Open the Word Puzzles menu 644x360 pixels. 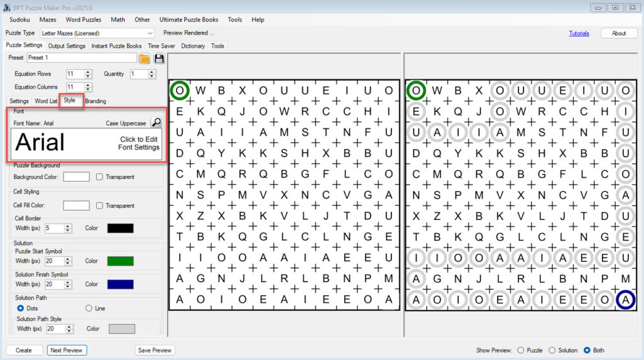[83, 19]
